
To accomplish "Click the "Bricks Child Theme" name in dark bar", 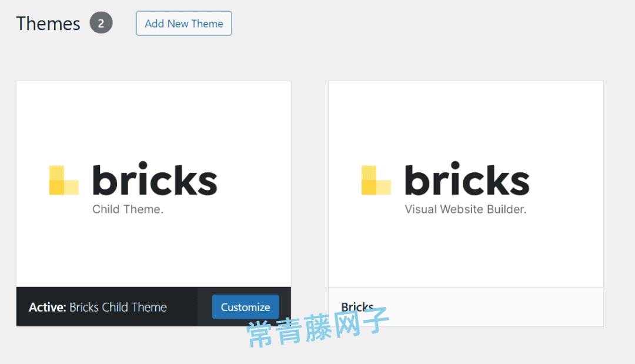I will (x=118, y=307).
